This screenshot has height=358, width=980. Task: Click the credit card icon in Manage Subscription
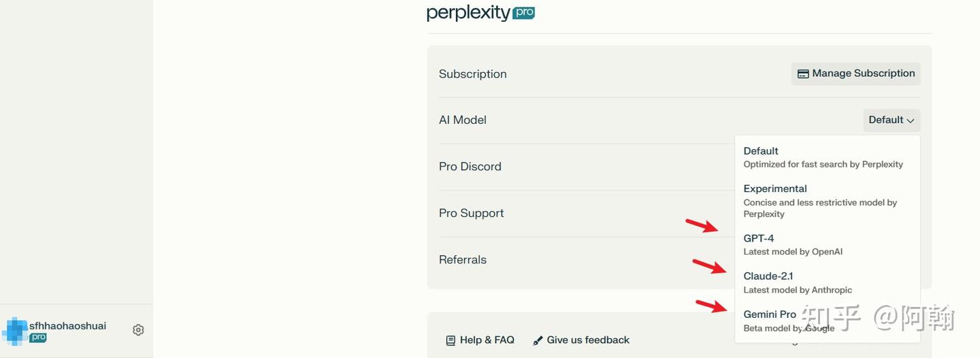click(803, 74)
